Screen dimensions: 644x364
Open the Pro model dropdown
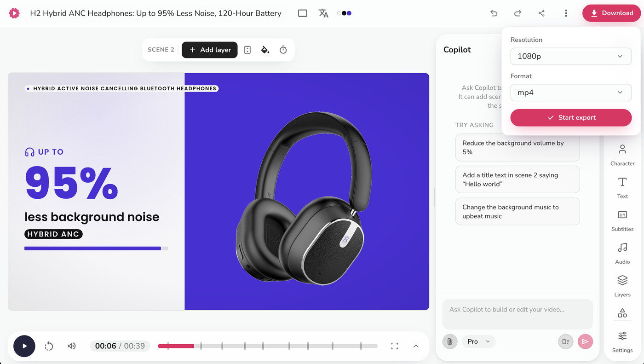click(479, 341)
